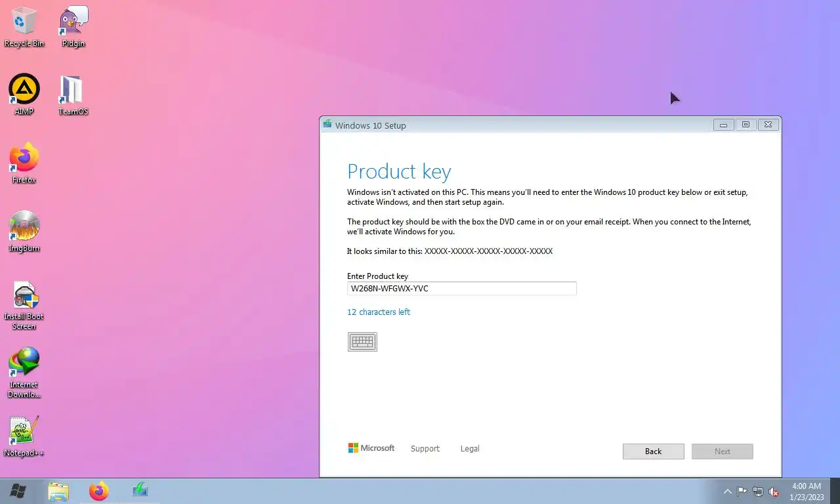Open the Internet Download Manager shortcut
The height and width of the screenshot is (504, 840).
24,373
